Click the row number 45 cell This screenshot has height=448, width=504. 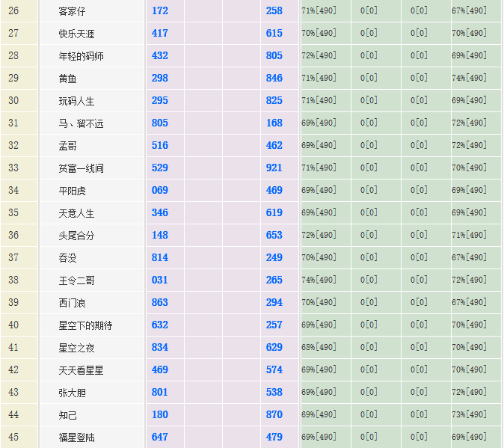[x=13, y=438]
